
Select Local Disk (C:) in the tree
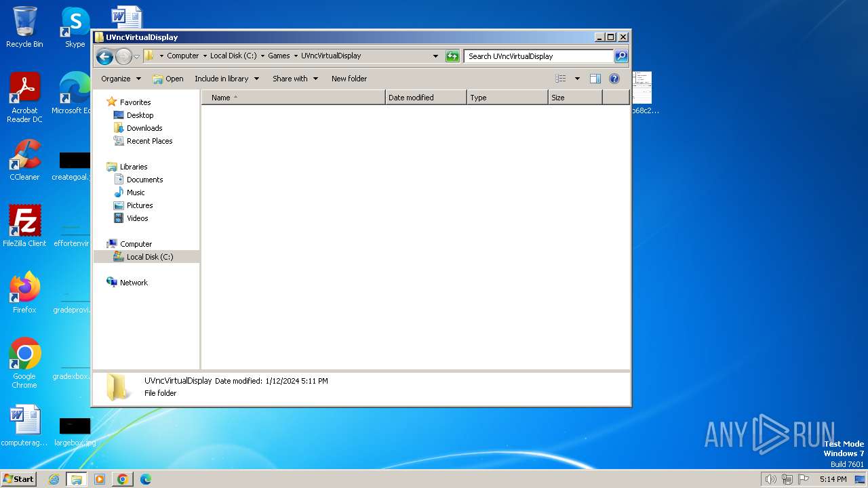149,257
